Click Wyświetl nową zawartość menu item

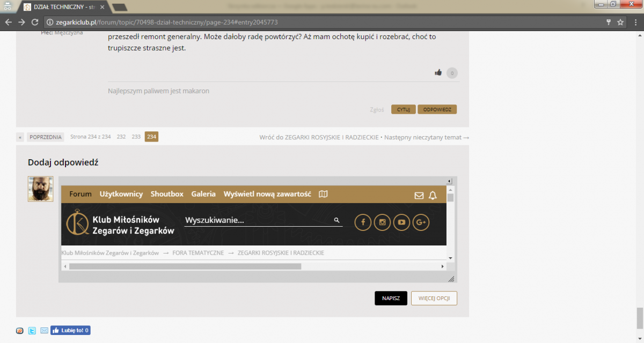[267, 194]
